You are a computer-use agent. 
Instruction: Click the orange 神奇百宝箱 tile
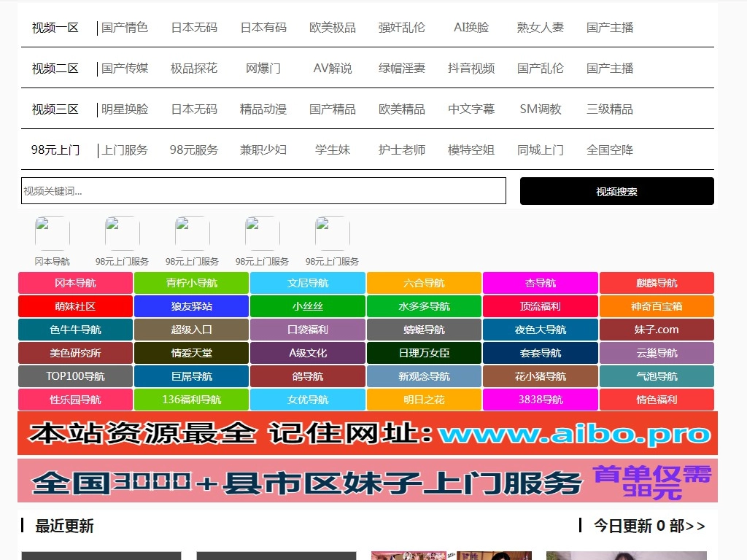pos(657,306)
